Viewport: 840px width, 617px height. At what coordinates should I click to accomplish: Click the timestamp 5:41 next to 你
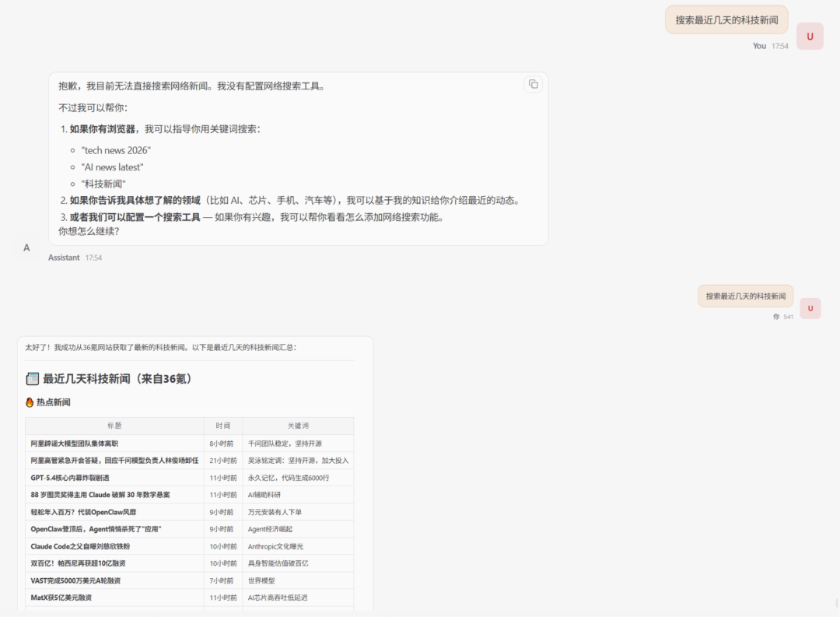788,317
